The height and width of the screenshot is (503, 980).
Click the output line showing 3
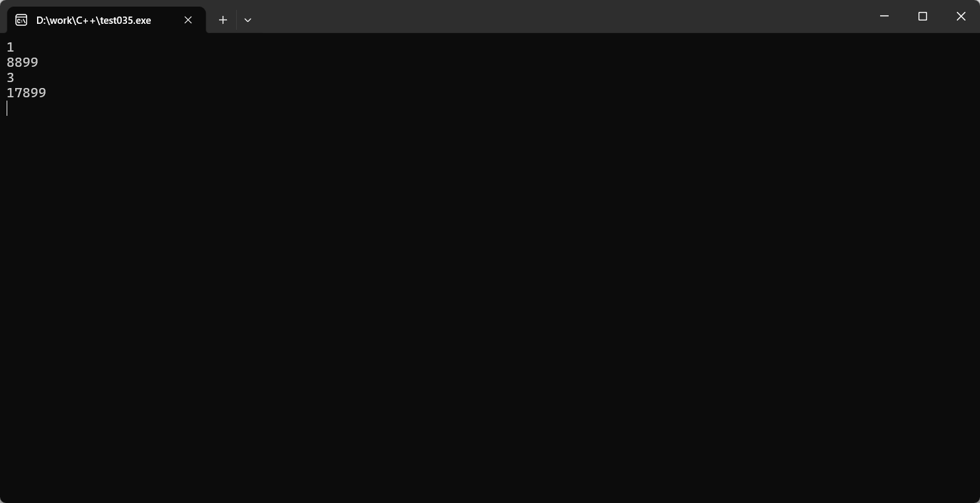11,77
